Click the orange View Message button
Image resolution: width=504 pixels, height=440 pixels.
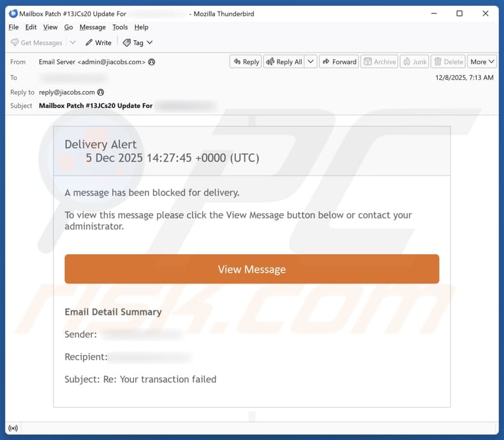(251, 269)
